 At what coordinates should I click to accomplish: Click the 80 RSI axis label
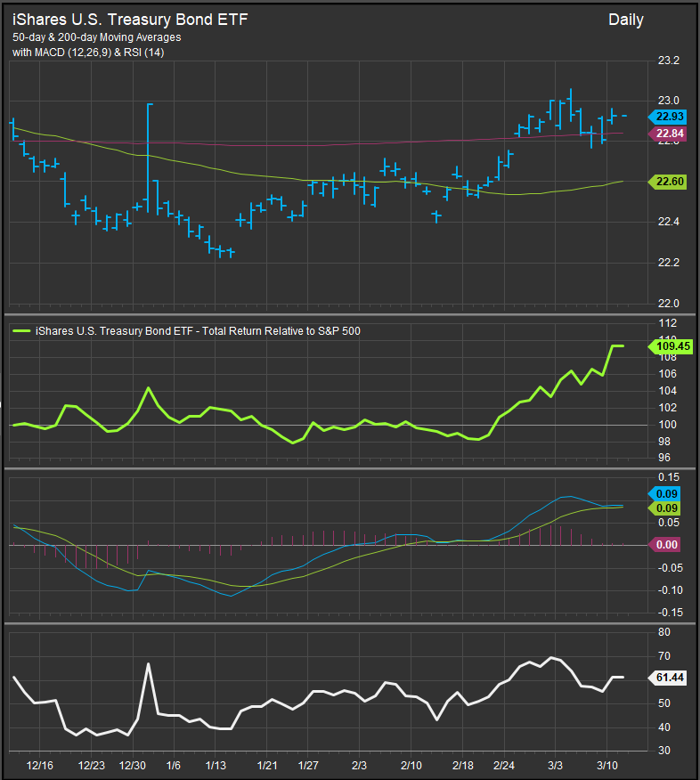pos(664,632)
